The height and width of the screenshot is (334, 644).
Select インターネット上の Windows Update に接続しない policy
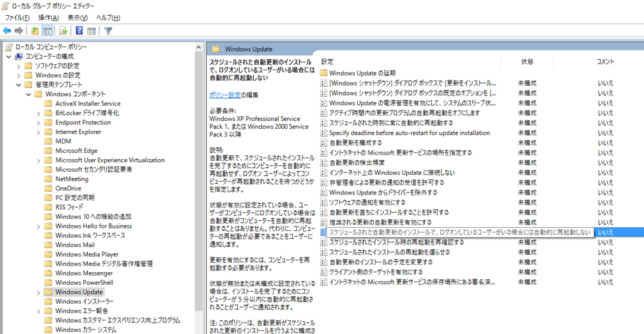point(392,172)
